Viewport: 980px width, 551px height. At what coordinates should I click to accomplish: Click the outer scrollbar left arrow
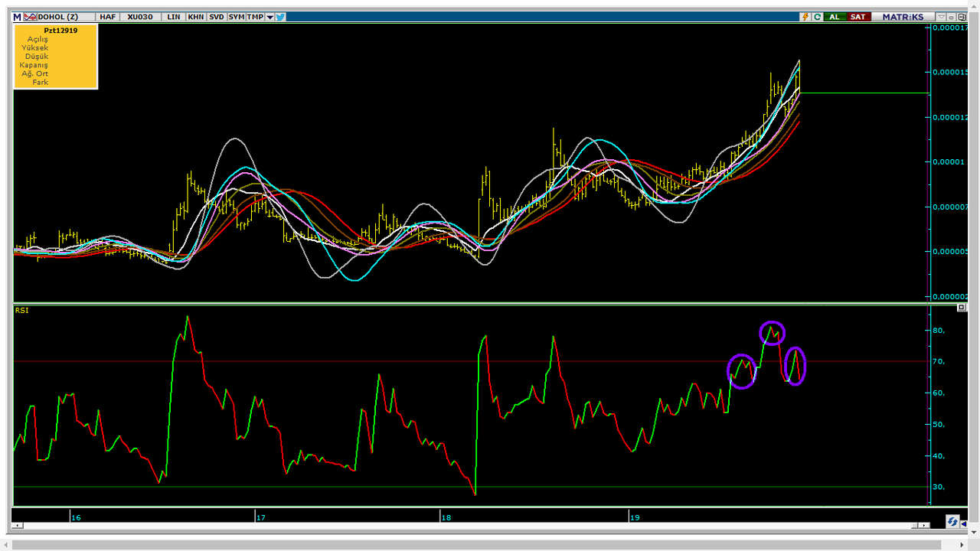click(x=6, y=544)
